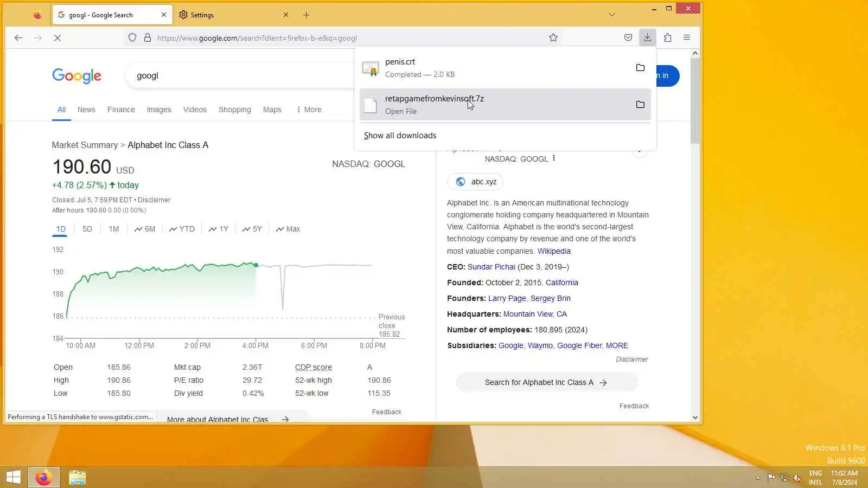This screenshot has height=488, width=868.
Task: Open the Sergey Brin link
Action: tap(551, 298)
